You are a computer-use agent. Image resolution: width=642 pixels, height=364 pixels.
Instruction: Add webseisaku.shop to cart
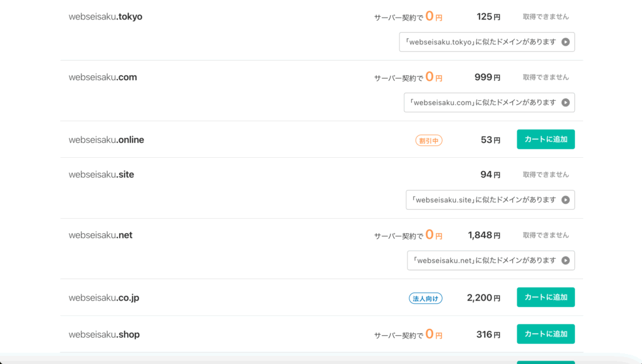[546, 334]
